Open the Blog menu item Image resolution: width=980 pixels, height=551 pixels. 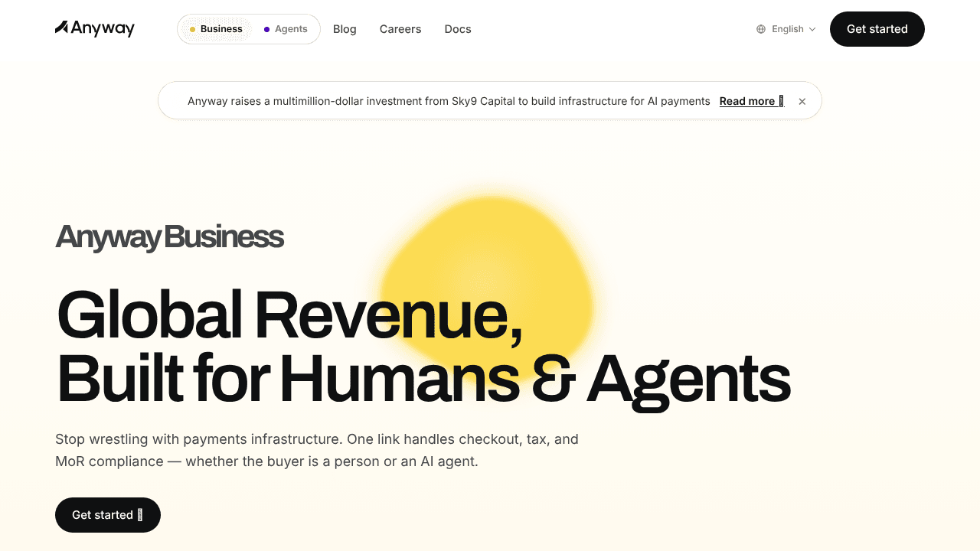click(345, 29)
